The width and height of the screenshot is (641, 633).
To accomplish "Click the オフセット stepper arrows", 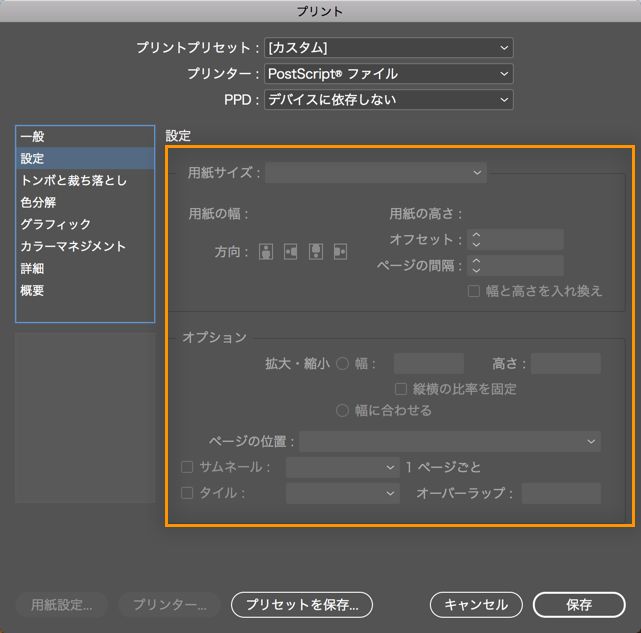I will (476, 239).
